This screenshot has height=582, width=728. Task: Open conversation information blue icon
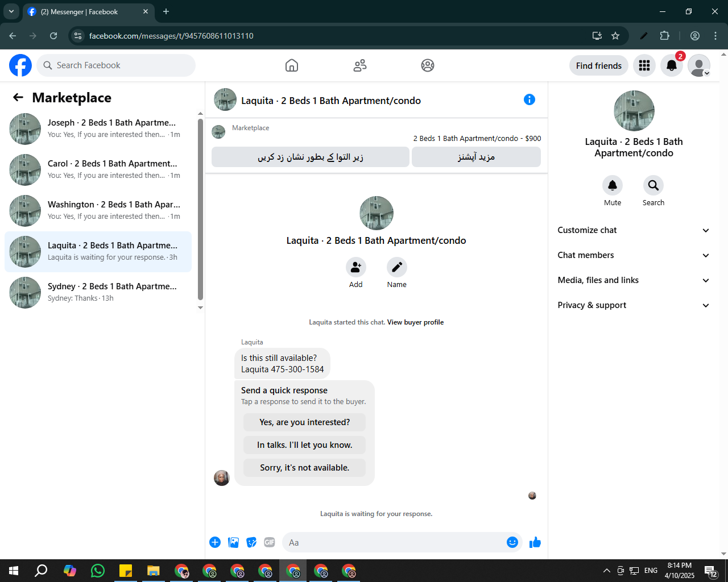[530, 99]
